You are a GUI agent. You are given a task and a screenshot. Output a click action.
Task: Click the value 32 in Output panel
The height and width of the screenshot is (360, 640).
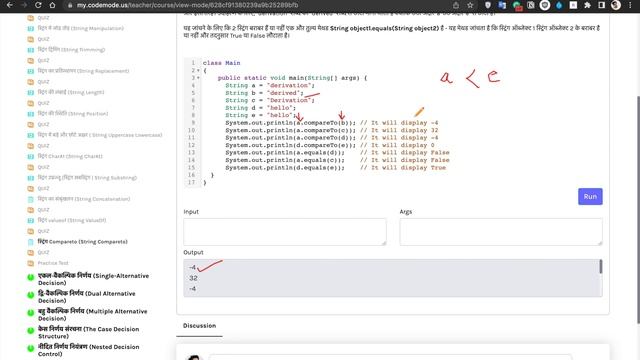pos(193,278)
